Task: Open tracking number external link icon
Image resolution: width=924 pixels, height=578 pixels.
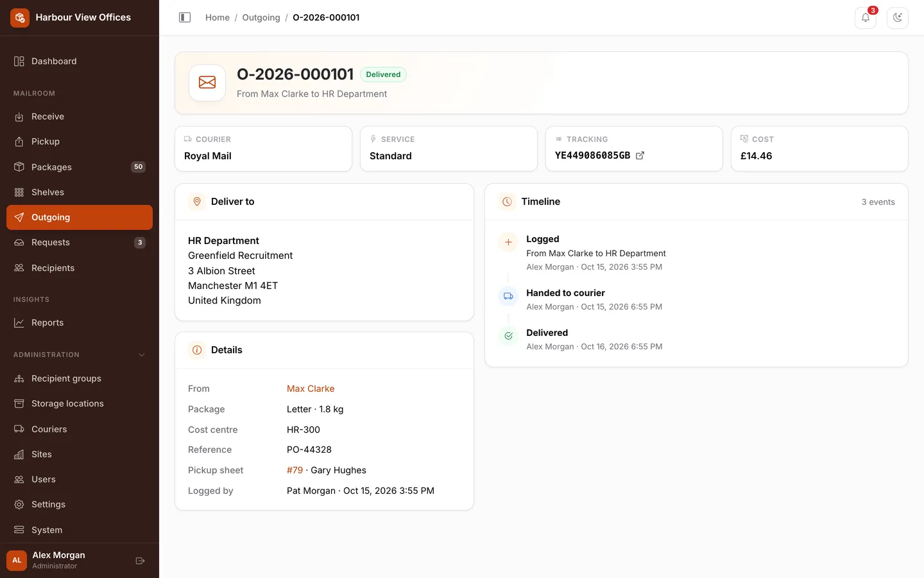Action: point(640,155)
